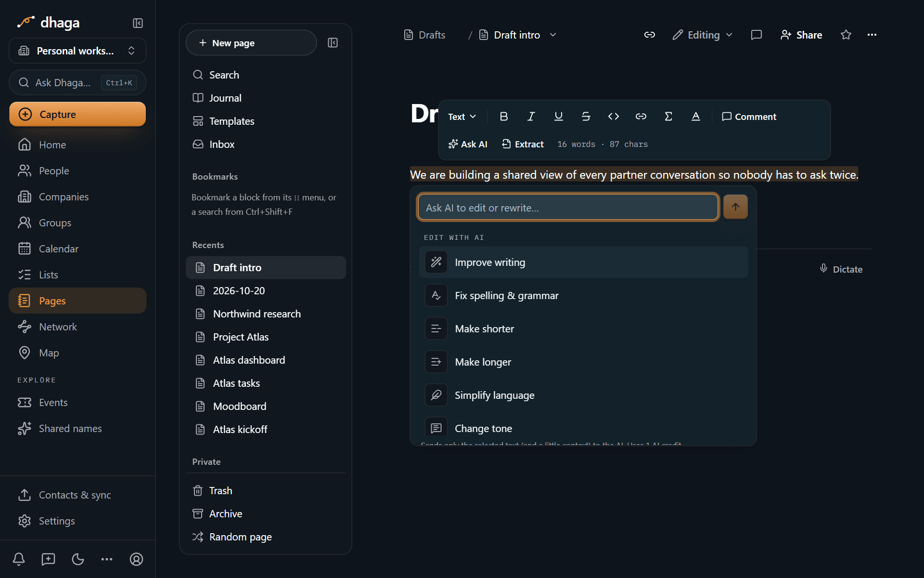This screenshot has width=924, height=578.
Task: Underline the selected text
Action: pyautogui.click(x=558, y=117)
